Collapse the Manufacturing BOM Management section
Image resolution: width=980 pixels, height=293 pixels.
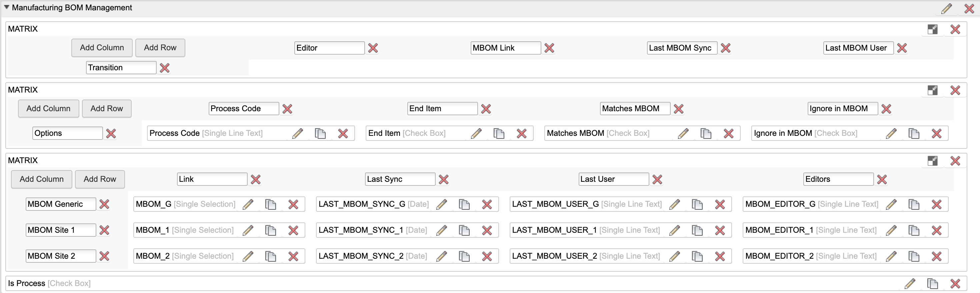click(6, 7)
